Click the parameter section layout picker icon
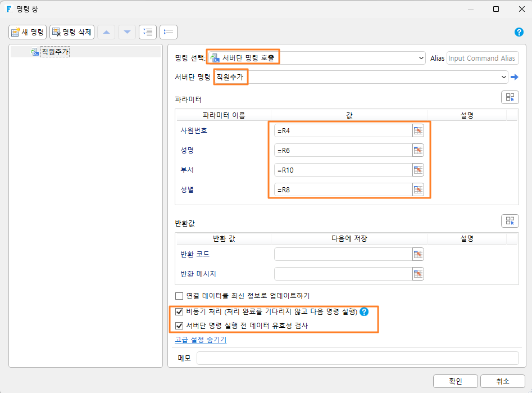Viewport: 532px width, 393px height. (x=510, y=97)
